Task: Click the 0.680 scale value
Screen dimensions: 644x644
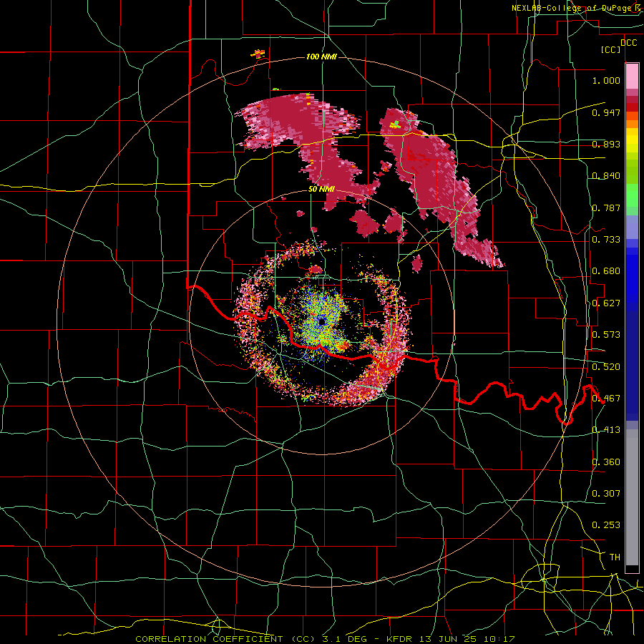Action: [x=606, y=271]
